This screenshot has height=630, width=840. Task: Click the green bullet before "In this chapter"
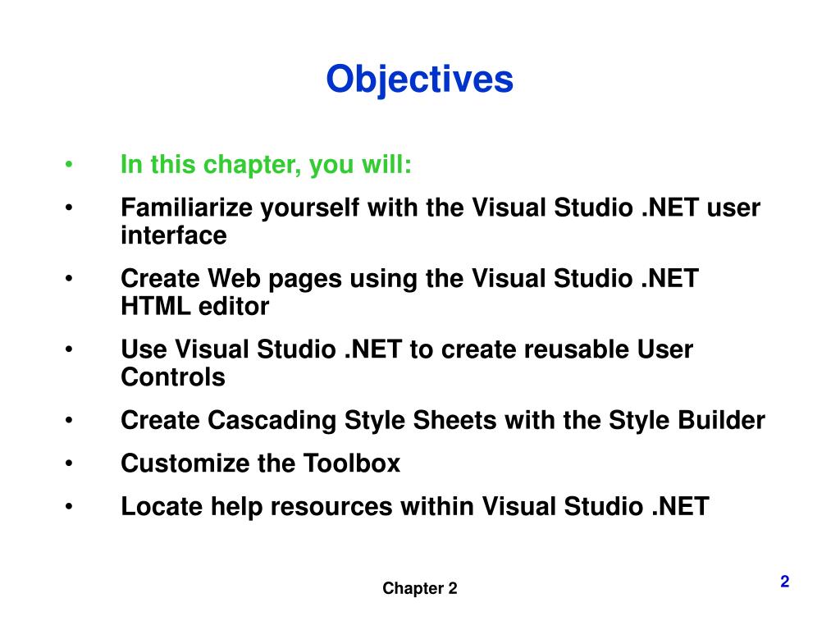point(71,166)
